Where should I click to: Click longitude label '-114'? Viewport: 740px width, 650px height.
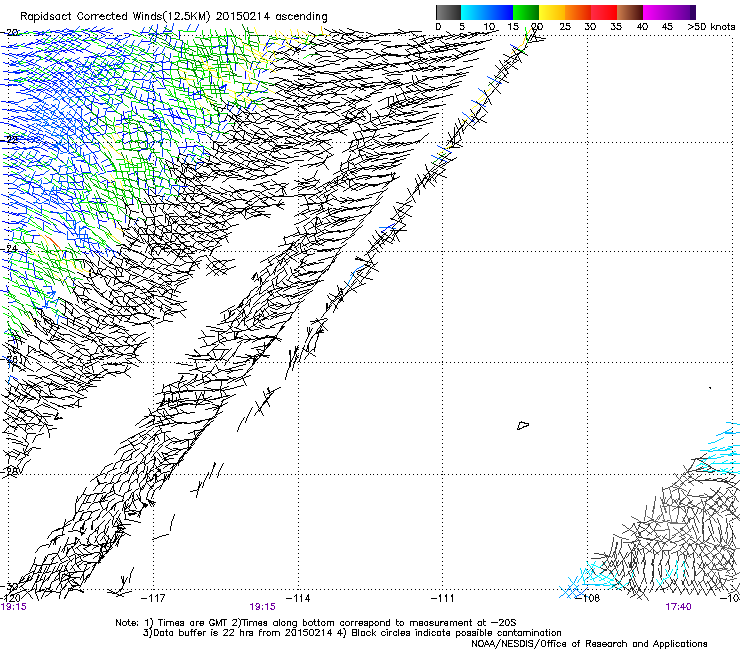298,598
